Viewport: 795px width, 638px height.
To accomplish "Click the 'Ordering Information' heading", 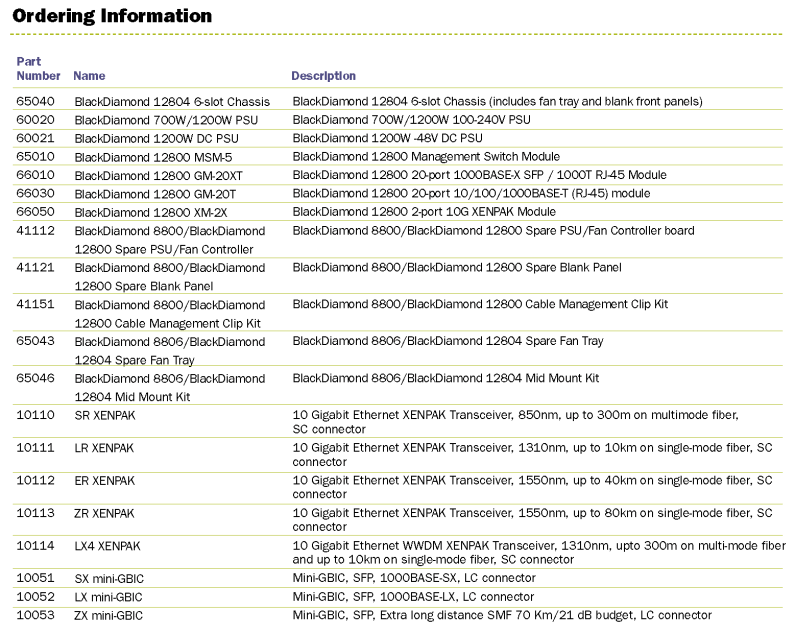I will pyautogui.click(x=112, y=16).
